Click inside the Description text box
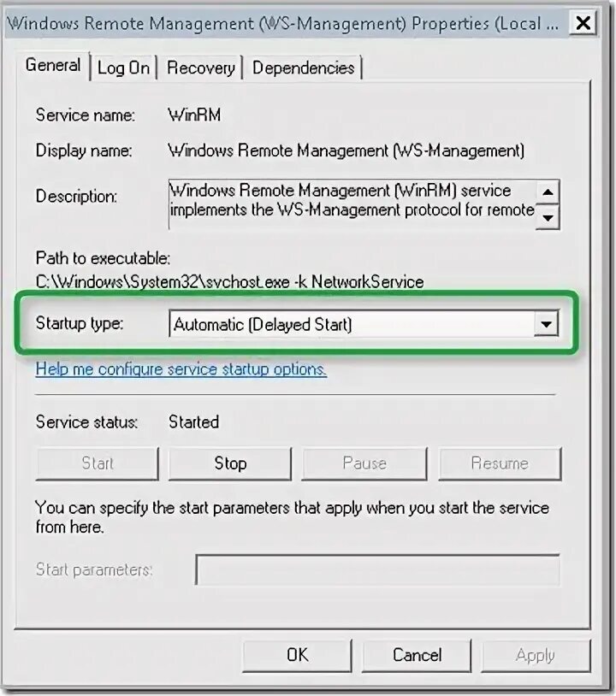Screen dimensions: 616x696 point(352,204)
